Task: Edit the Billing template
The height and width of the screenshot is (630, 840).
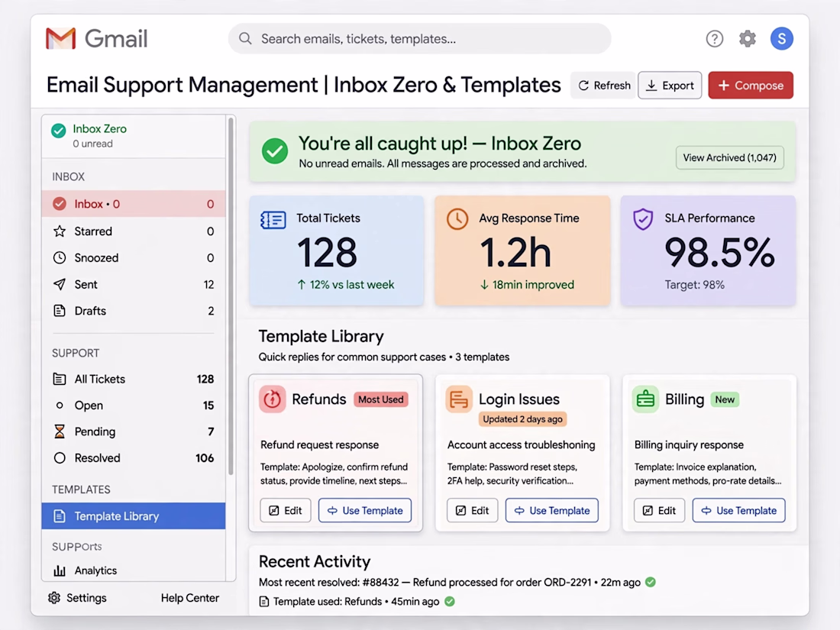Action: [659, 511]
